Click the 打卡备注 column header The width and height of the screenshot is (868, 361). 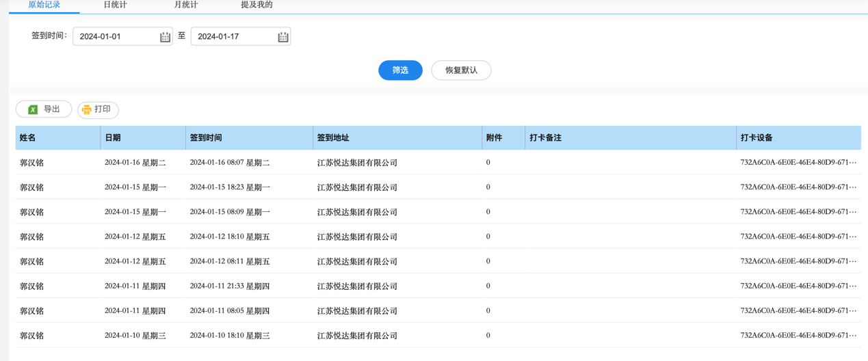click(x=631, y=137)
